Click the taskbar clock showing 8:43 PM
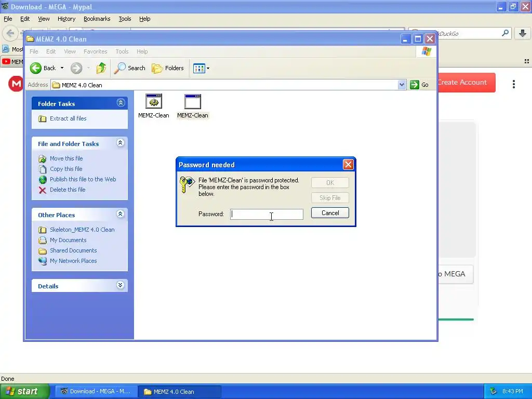Viewport: 532px width, 399px height. (513, 392)
